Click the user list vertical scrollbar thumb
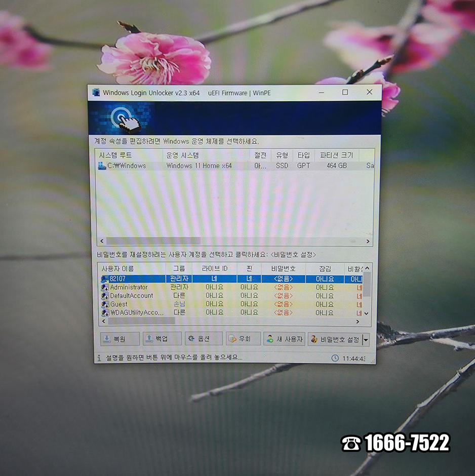 (367, 285)
